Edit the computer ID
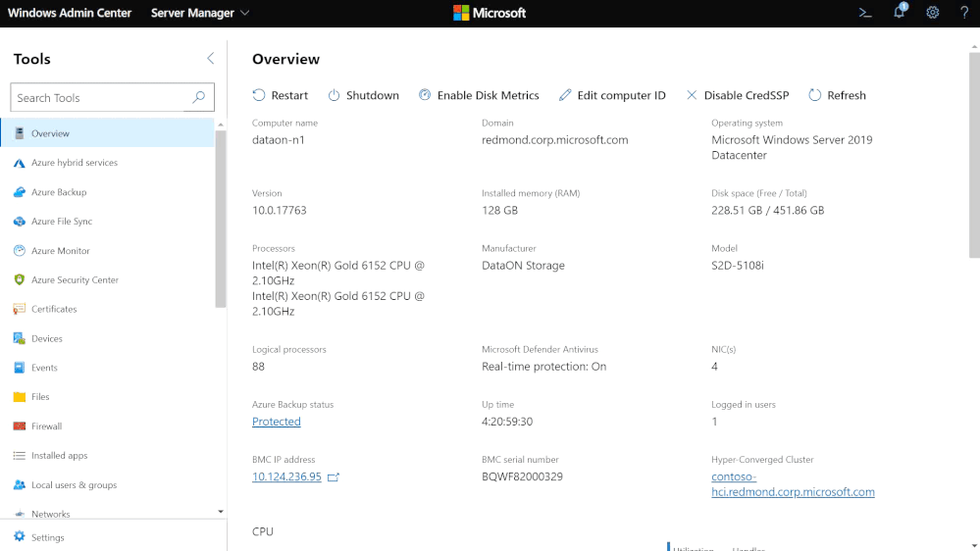980x551 pixels. click(612, 95)
